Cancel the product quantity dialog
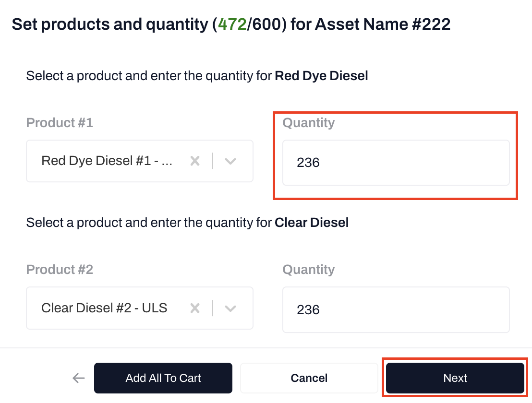Image resolution: width=532 pixels, height=403 pixels. pyautogui.click(x=309, y=378)
